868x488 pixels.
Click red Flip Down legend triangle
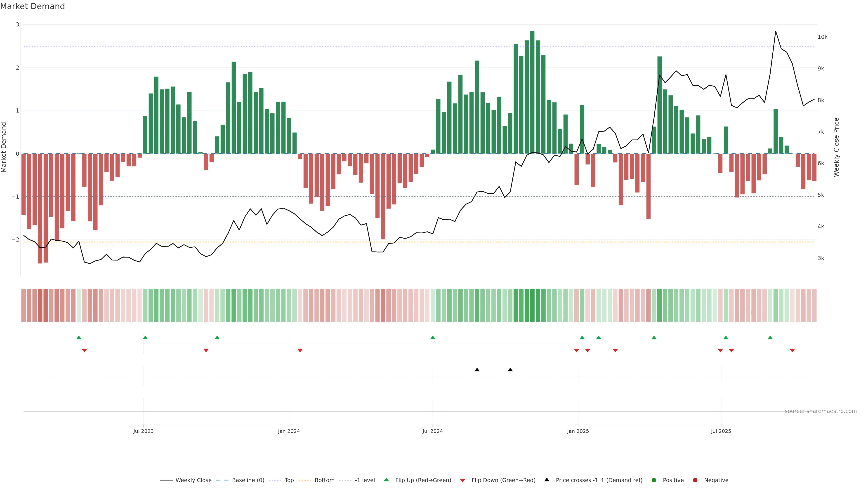463,481
